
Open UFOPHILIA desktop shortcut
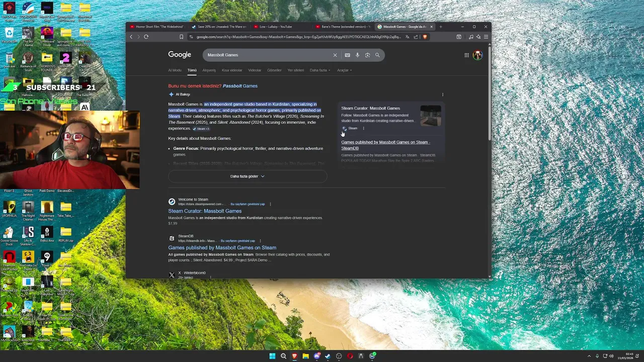tap(9, 210)
